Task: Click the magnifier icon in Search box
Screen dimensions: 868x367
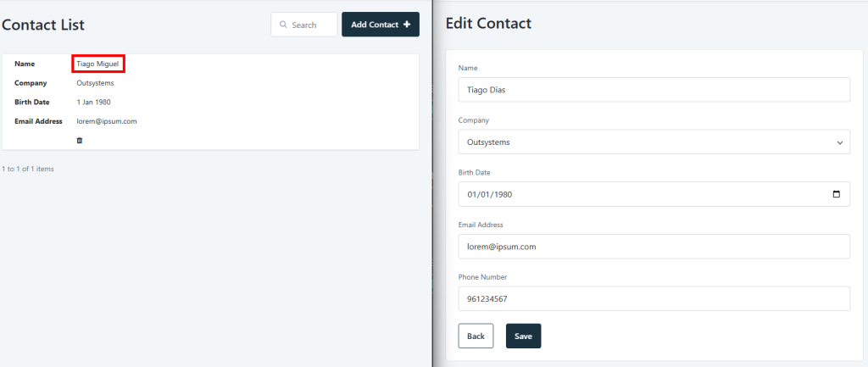Action: coord(283,25)
